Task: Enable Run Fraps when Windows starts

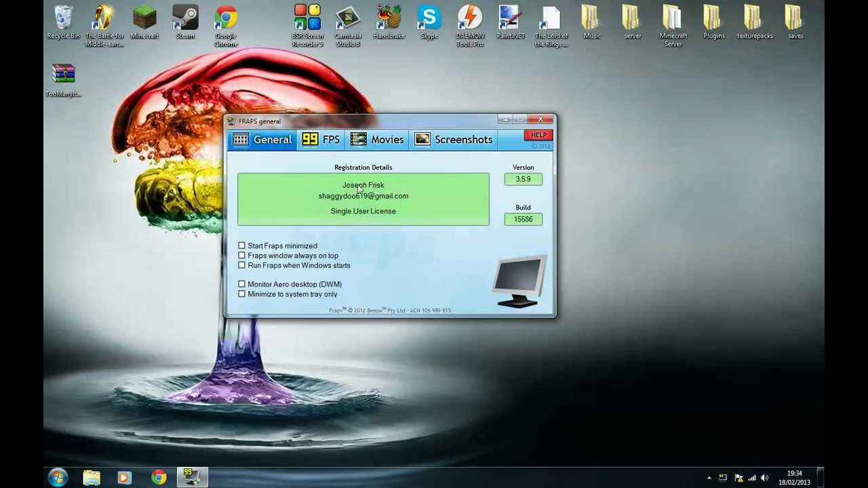Action: (x=241, y=265)
